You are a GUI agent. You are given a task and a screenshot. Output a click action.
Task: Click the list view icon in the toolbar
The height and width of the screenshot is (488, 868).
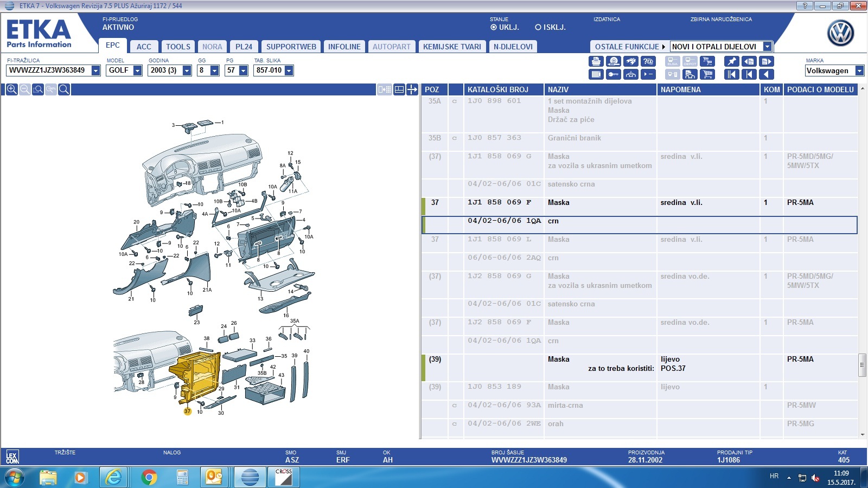pyautogui.click(x=596, y=74)
